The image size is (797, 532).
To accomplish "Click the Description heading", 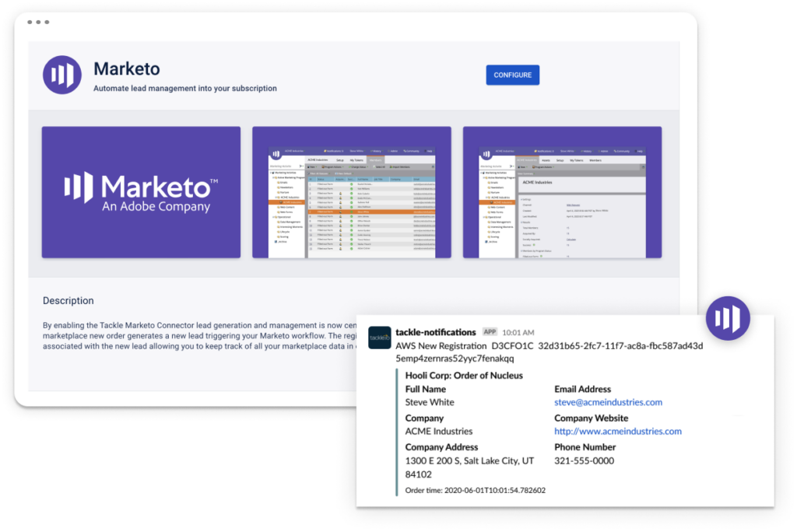I will [x=68, y=301].
